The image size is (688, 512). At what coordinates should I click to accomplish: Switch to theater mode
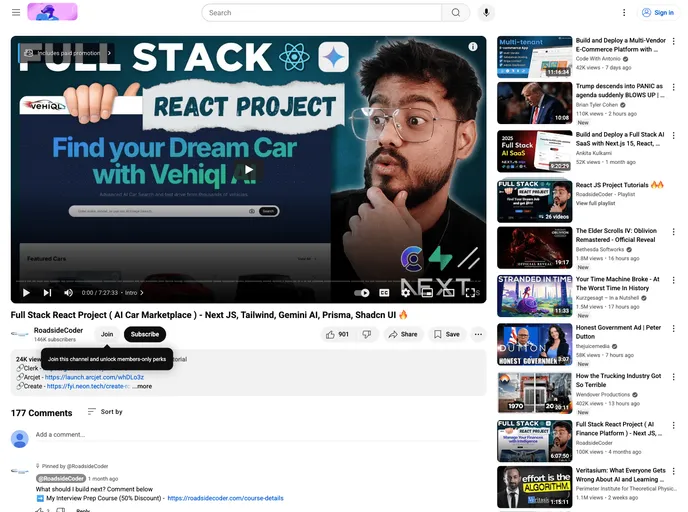pyautogui.click(x=448, y=293)
